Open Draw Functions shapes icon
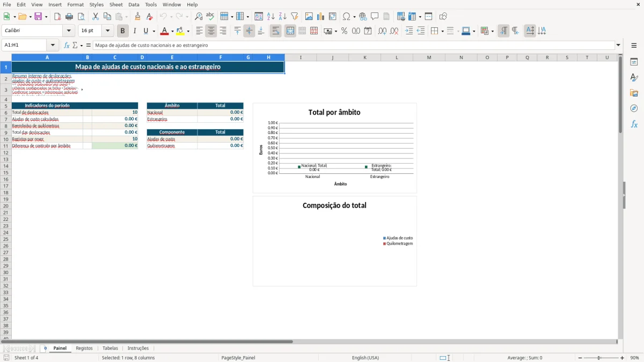Image resolution: width=644 pixels, height=362 pixels. (443, 17)
